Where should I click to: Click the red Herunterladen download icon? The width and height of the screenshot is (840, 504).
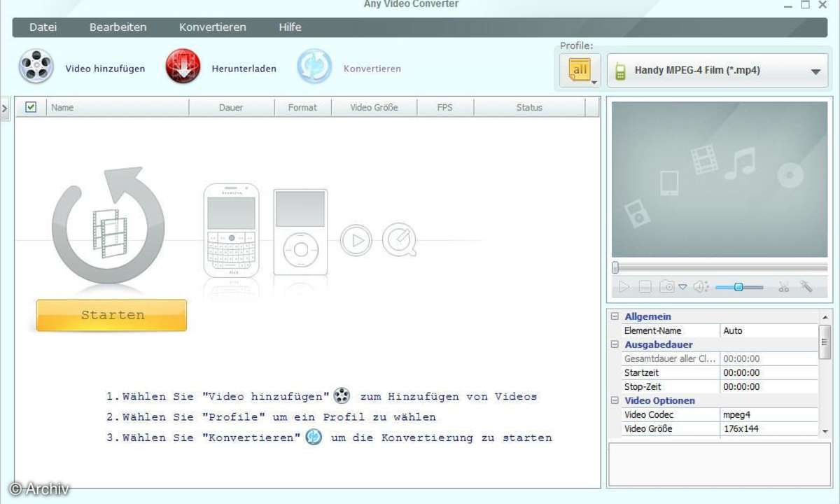[183, 67]
